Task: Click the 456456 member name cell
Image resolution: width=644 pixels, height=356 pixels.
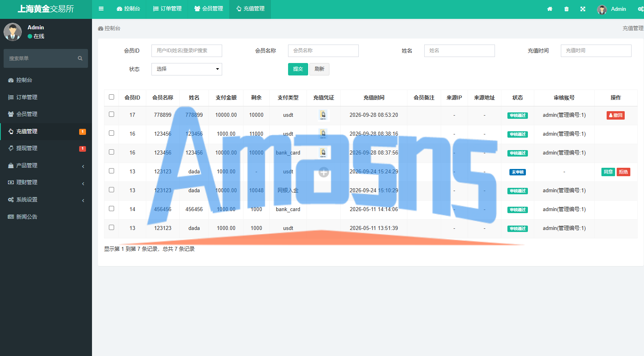Action: (x=163, y=209)
